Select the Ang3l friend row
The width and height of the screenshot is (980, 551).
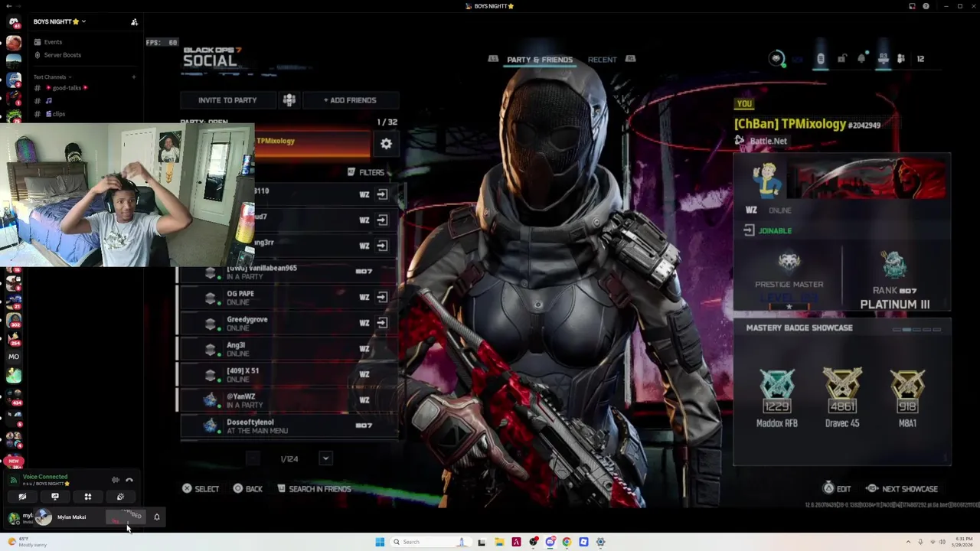pos(289,349)
